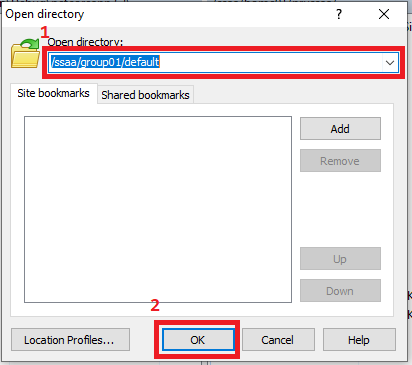Select the Site bookmarks tab
The width and height of the screenshot is (412, 365).
[x=54, y=93]
